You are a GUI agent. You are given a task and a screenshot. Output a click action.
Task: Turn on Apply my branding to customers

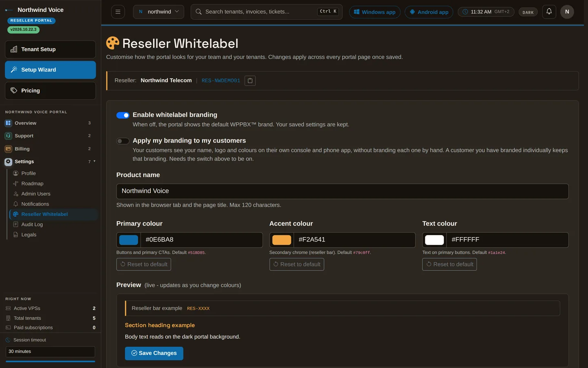coord(123,141)
